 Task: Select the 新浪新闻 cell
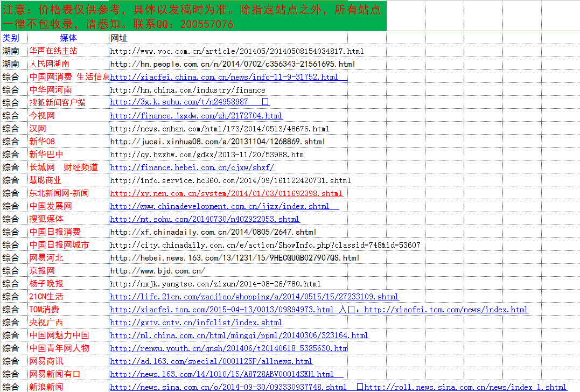68,387
